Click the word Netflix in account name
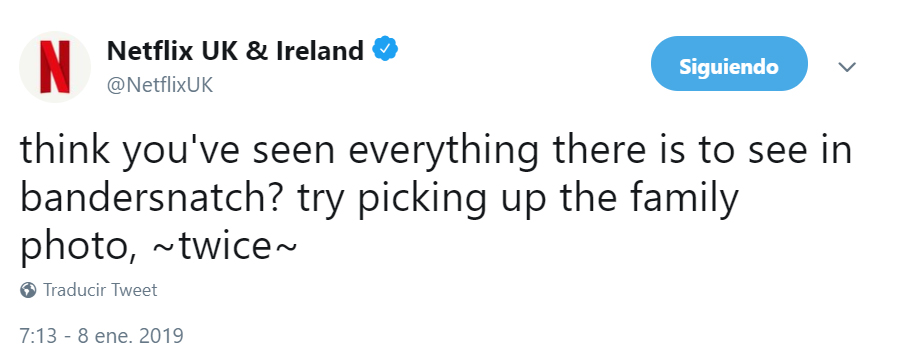The image size is (900, 364). click(x=149, y=51)
